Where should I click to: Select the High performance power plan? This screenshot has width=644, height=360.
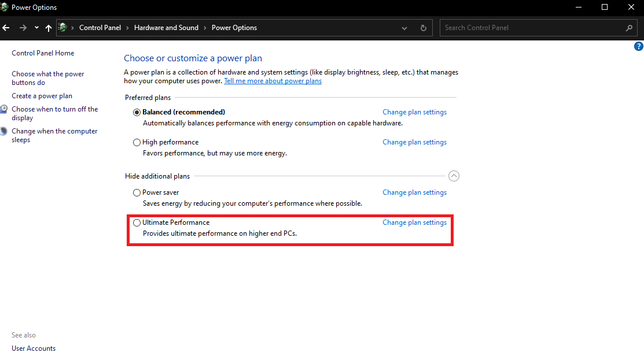[137, 142]
